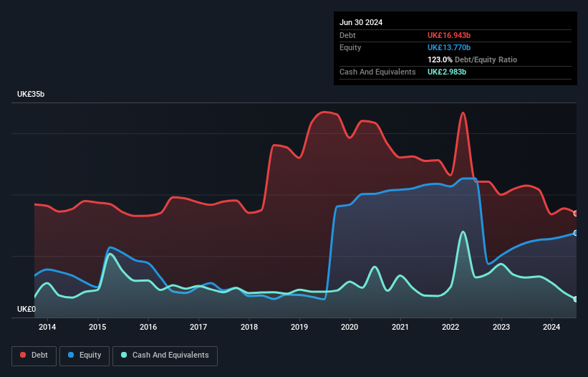Select the 2020 x-axis label

[x=350, y=327]
